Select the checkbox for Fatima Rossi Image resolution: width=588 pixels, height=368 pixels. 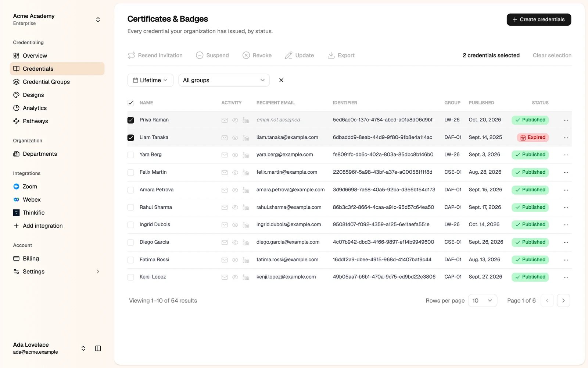tap(130, 260)
